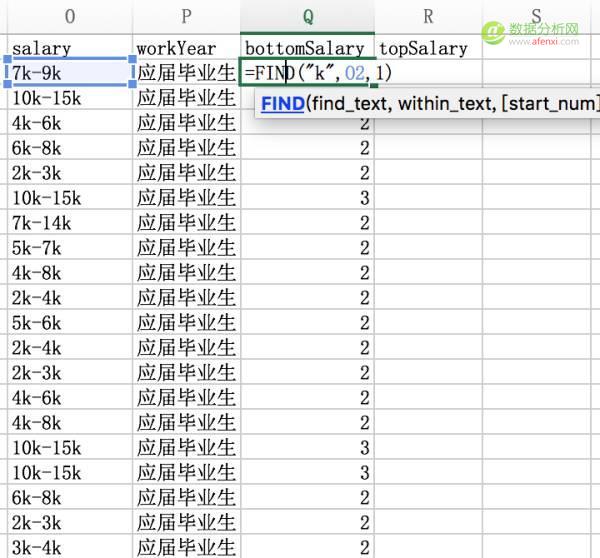This screenshot has height=558, width=600.
Task: Select the 'workYear' header cell
Action: point(186,47)
